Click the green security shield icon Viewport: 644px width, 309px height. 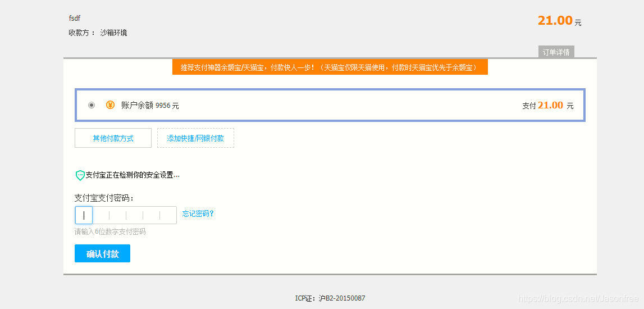click(x=80, y=175)
